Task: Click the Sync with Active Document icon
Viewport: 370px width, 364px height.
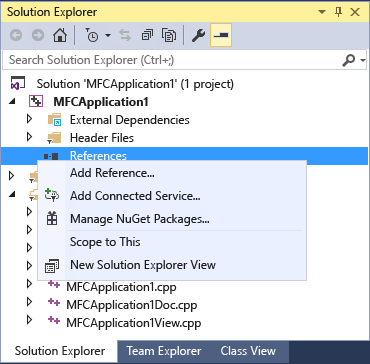Action: 125,35
